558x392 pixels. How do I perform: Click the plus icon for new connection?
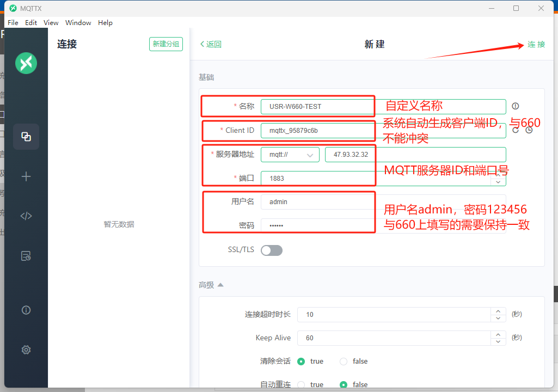click(x=26, y=176)
